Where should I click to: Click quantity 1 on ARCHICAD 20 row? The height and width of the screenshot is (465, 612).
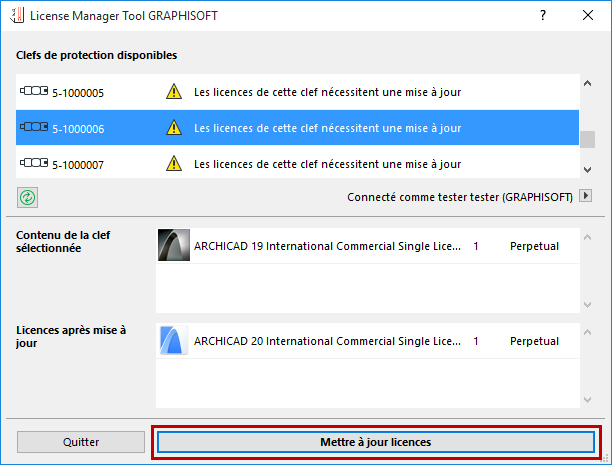[476, 341]
